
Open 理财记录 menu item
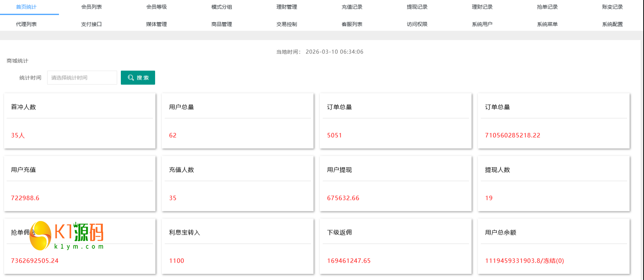(x=482, y=7)
